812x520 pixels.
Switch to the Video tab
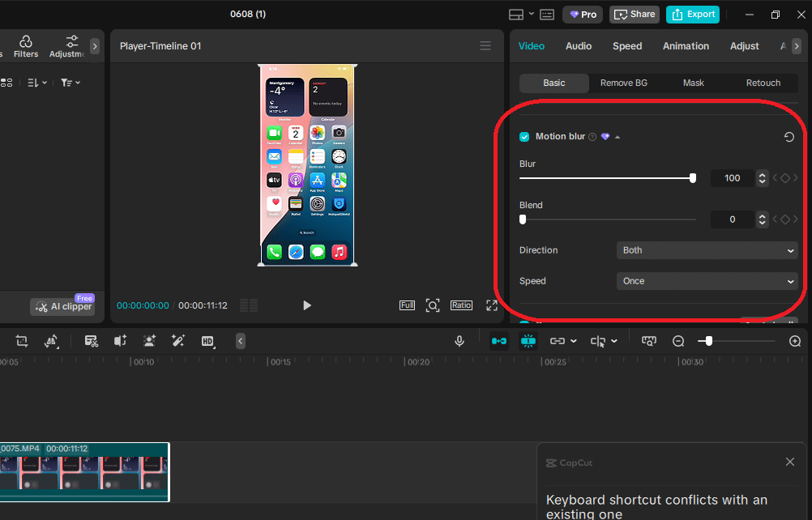(x=532, y=46)
